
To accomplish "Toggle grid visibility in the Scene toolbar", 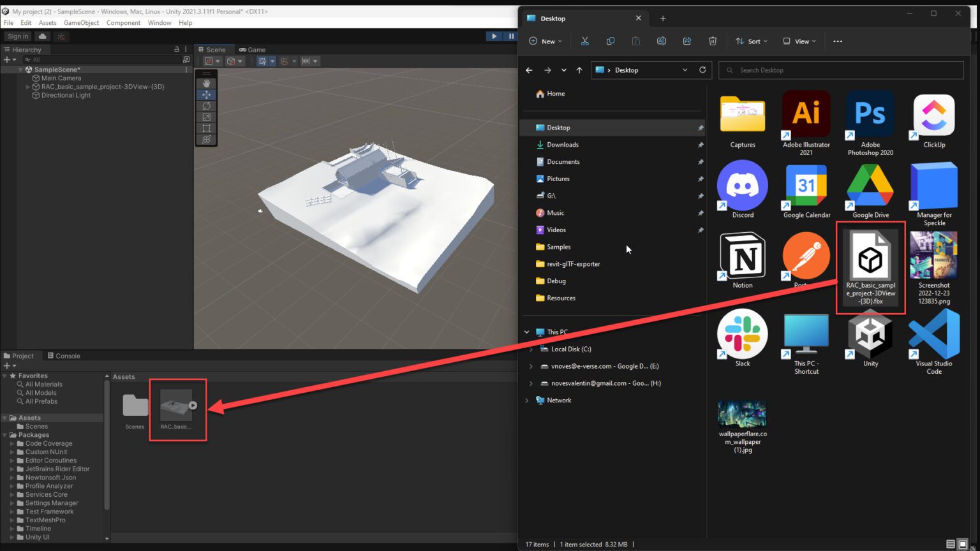I will [x=263, y=61].
